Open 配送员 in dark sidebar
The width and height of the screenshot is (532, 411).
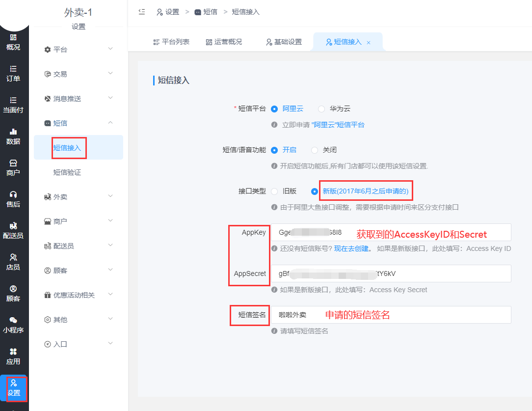13,231
